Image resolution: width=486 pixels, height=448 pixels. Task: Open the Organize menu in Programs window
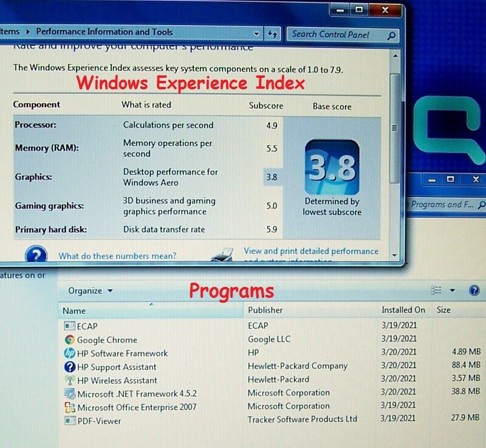[90, 291]
